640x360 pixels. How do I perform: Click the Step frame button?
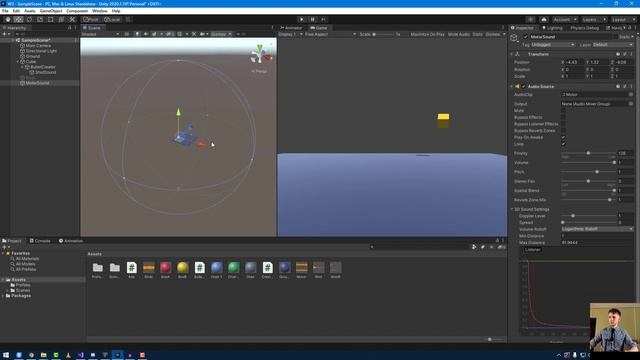[323, 19]
